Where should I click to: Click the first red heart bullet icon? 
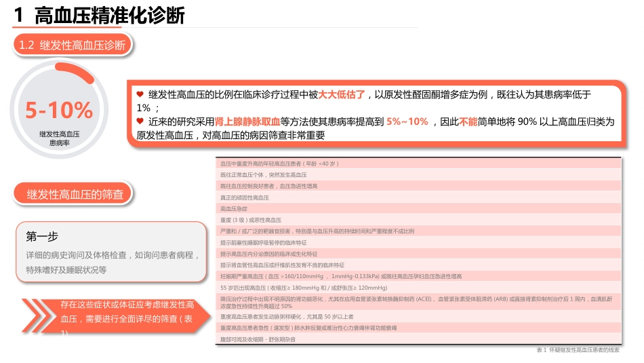point(140,94)
